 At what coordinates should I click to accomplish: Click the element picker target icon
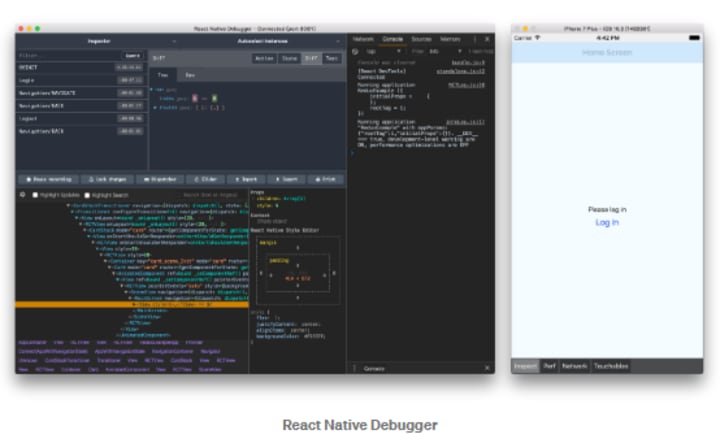pos(22,195)
